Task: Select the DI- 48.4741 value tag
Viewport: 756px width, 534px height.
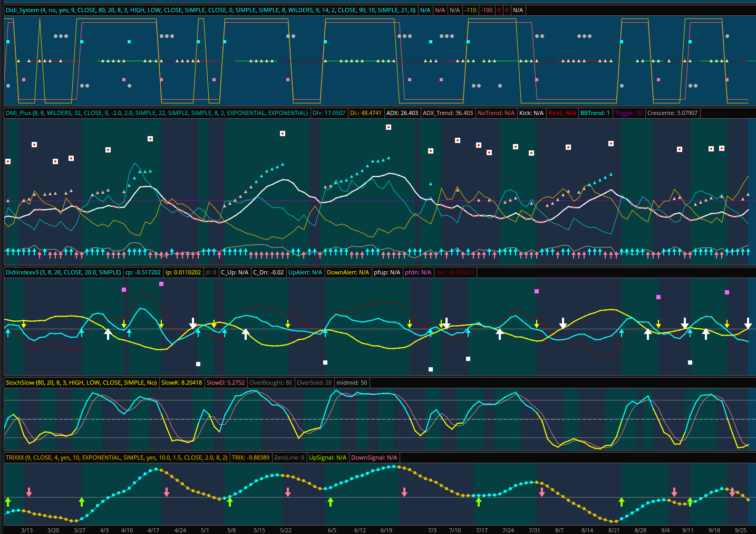Action: 366,113
